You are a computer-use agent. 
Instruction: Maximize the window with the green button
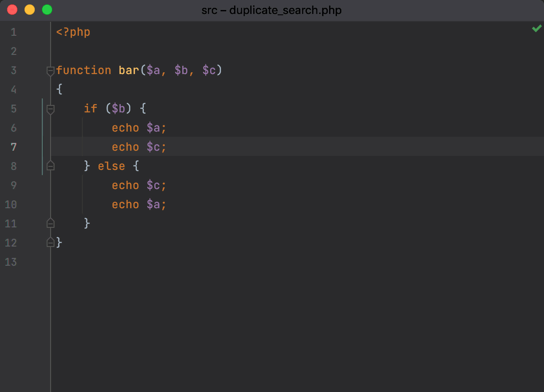(x=47, y=10)
